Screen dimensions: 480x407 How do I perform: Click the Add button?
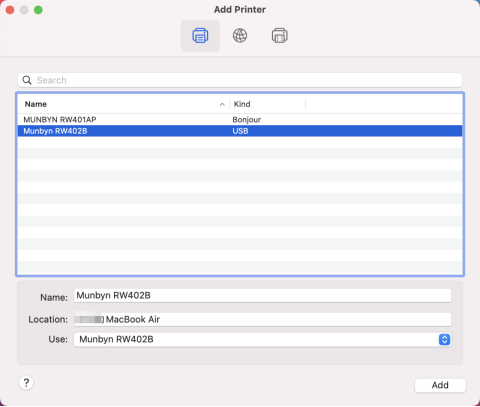click(x=440, y=385)
